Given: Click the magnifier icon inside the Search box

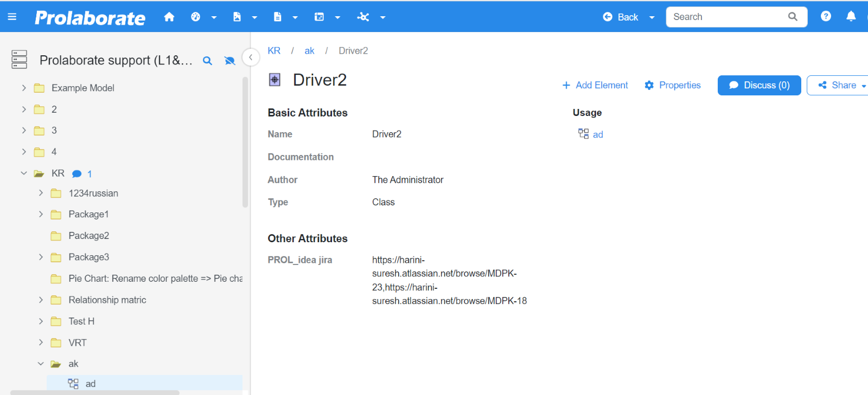Looking at the screenshot, I should pos(793,17).
